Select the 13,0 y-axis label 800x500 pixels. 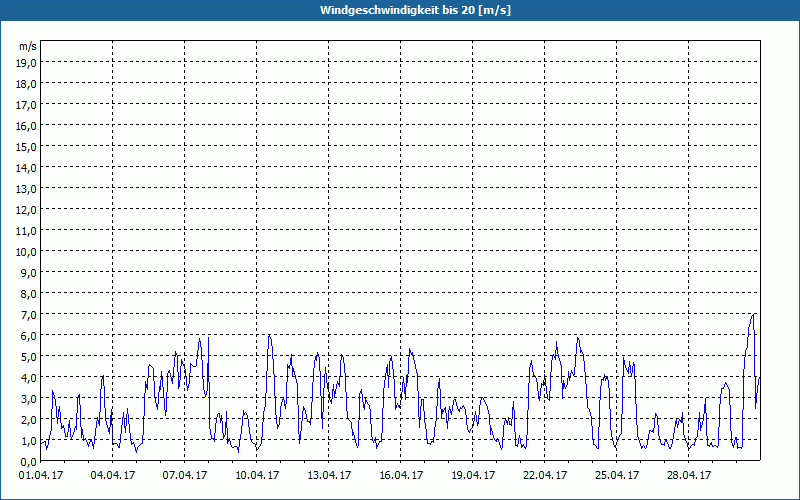click(26, 189)
